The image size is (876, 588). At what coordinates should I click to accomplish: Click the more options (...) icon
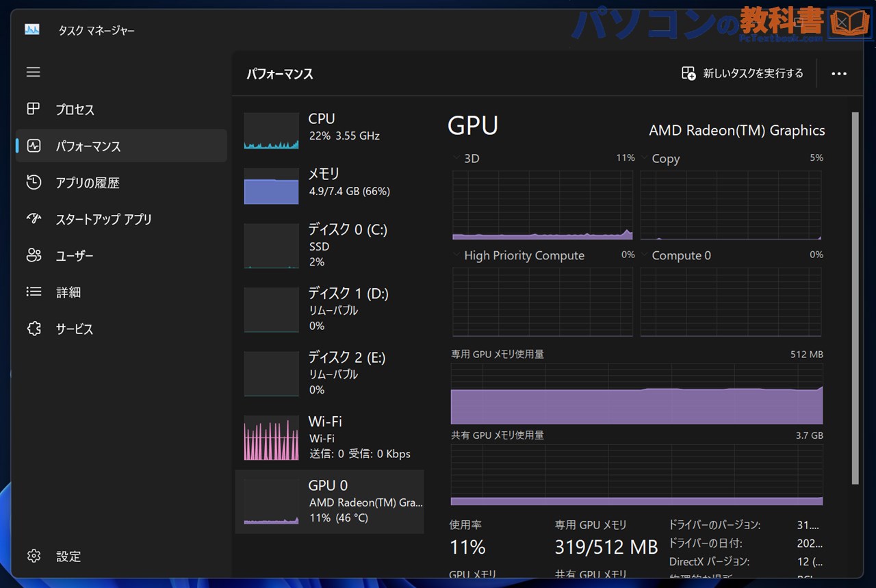(839, 73)
